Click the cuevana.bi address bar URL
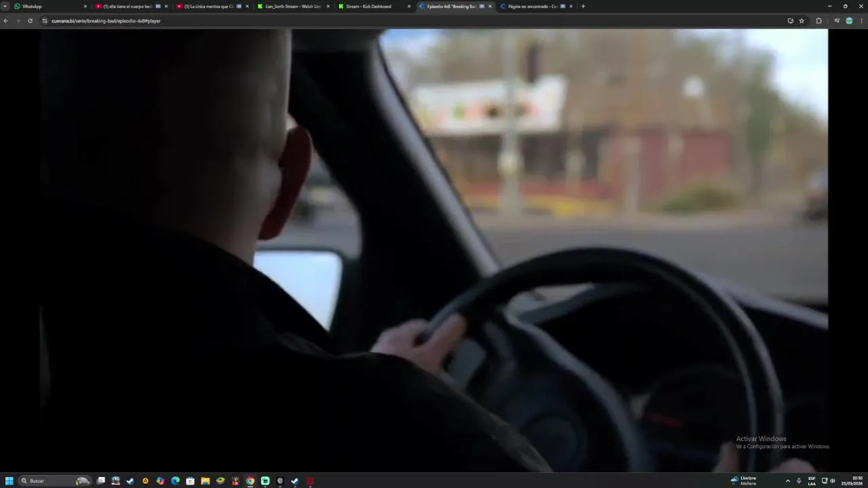 [106, 21]
